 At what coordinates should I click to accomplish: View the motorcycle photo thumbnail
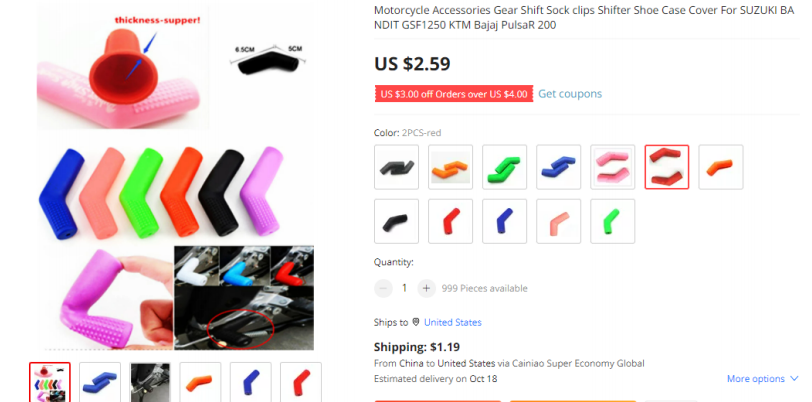[150, 382]
